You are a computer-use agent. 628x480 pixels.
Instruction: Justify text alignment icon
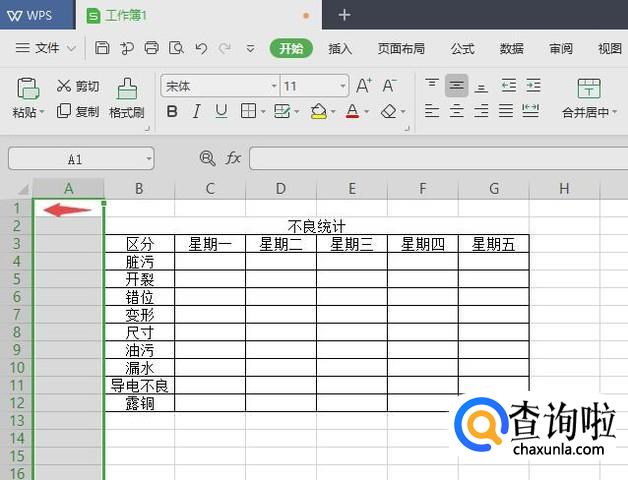click(x=506, y=111)
